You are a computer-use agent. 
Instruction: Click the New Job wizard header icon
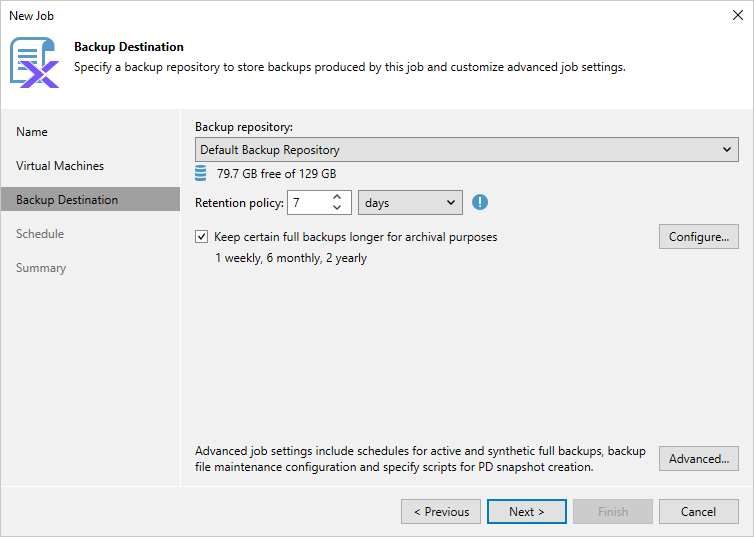coord(34,62)
